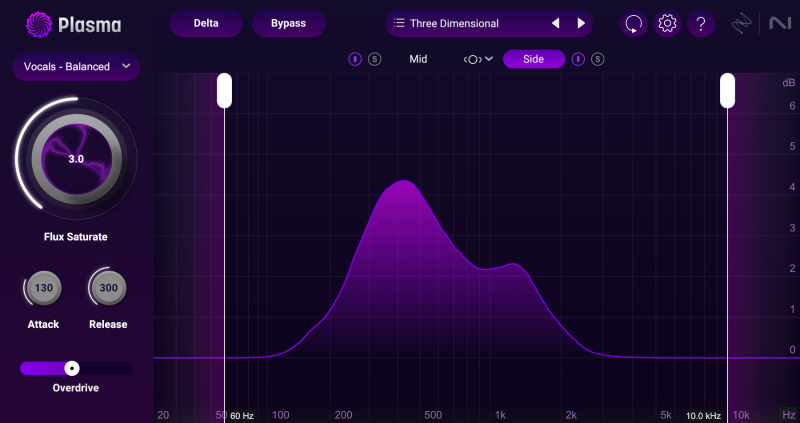This screenshot has height=423, width=800.
Task: Go to the previous preset arrow
Action: 556,23
